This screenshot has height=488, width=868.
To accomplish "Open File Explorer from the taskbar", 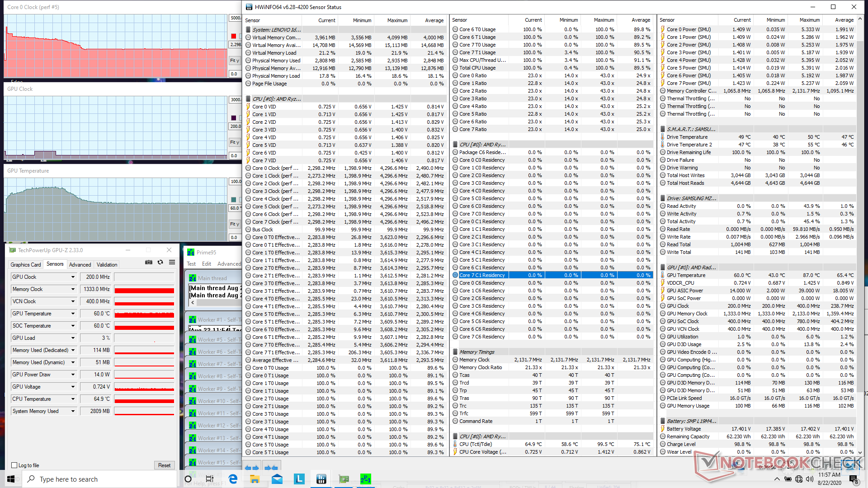I will [x=255, y=479].
